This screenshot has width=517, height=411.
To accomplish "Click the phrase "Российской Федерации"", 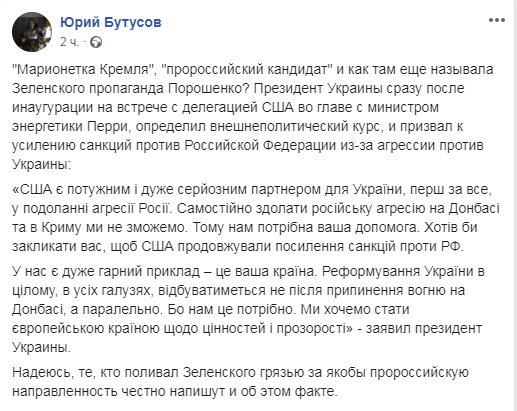I will (260, 146).
